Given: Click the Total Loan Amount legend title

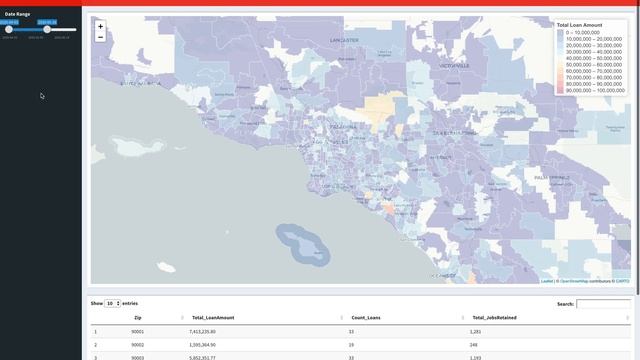Looking at the screenshot, I should pyautogui.click(x=580, y=25).
